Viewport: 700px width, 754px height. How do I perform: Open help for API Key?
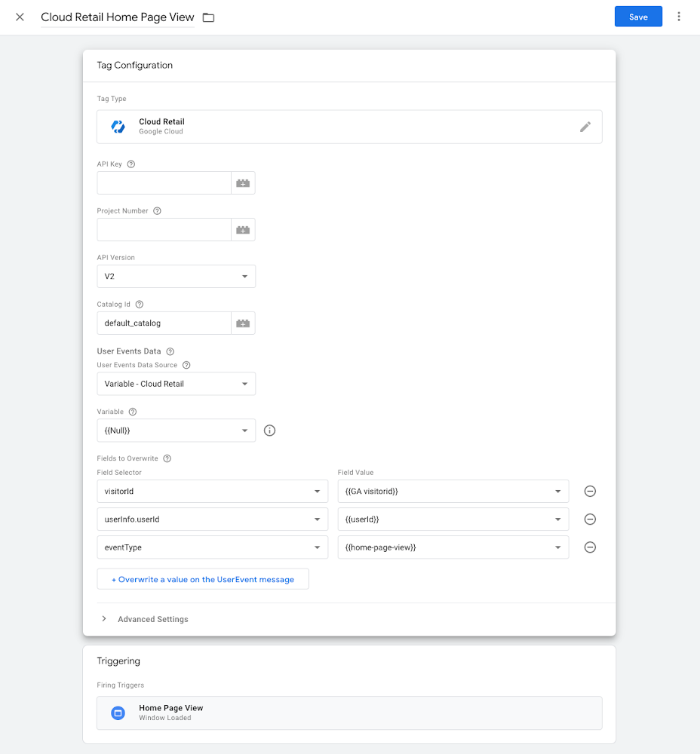click(x=130, y=164)
